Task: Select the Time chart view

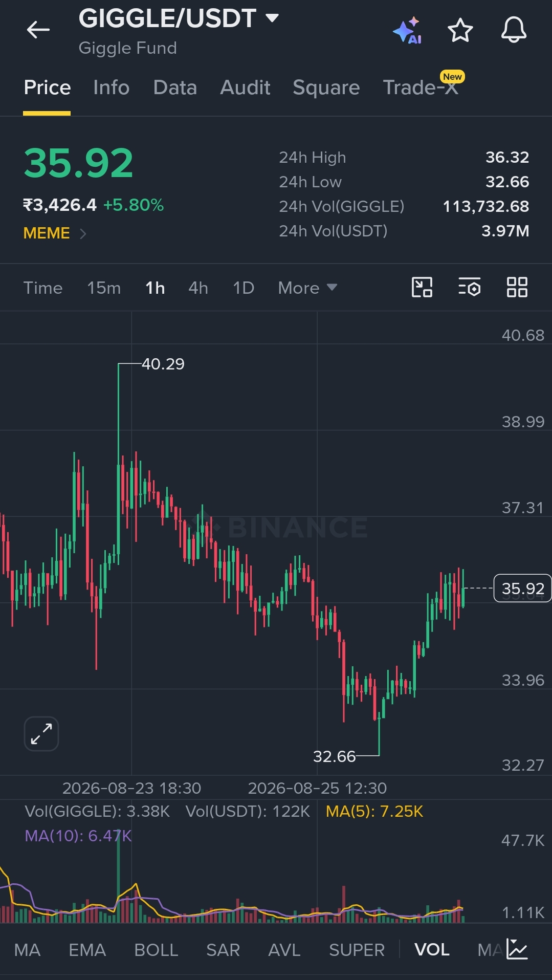Action: click(43, 288)
